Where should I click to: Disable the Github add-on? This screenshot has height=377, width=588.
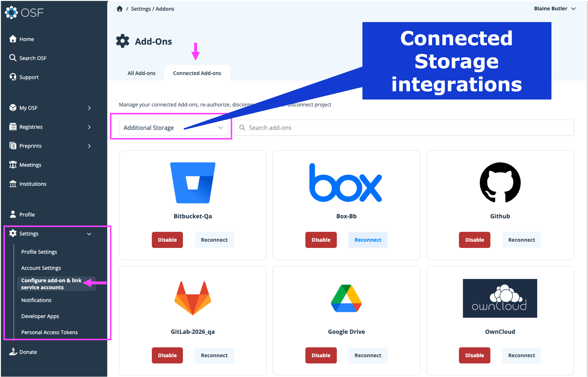pyautogui.click(x=474, y=240)
